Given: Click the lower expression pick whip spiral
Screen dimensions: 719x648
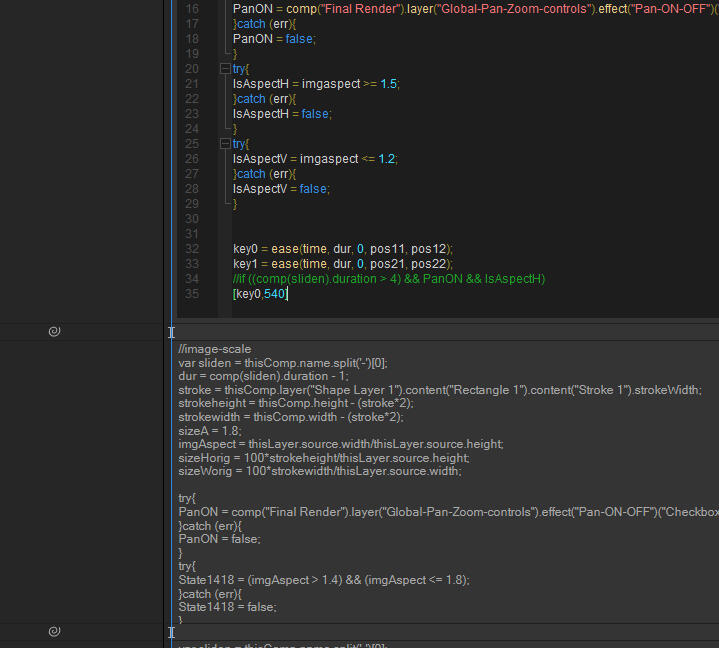Looking at the screenshot, I should pyautogui.click(x=55, y=631).
